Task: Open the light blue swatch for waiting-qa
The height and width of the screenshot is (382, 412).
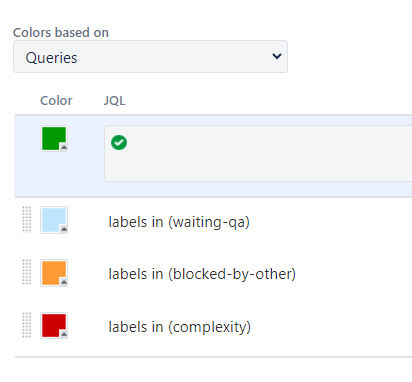Action: 54,220
